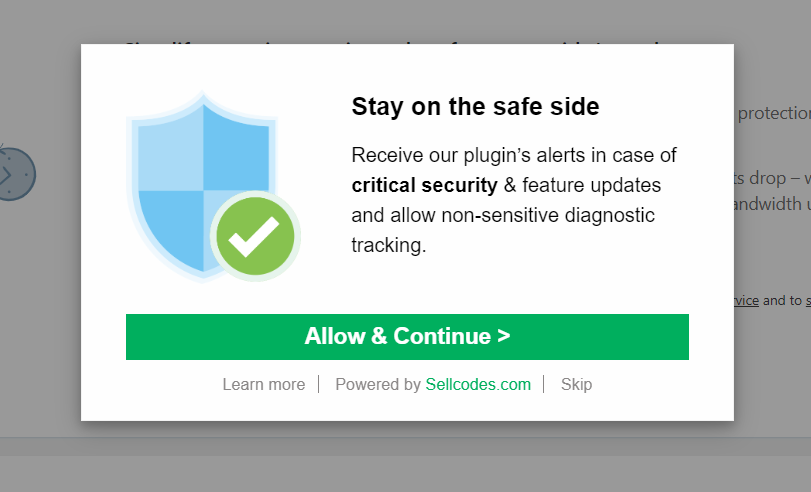Click the green checkmark badge
The width and height of the screenshot is (811, 492).
point(254,237)
